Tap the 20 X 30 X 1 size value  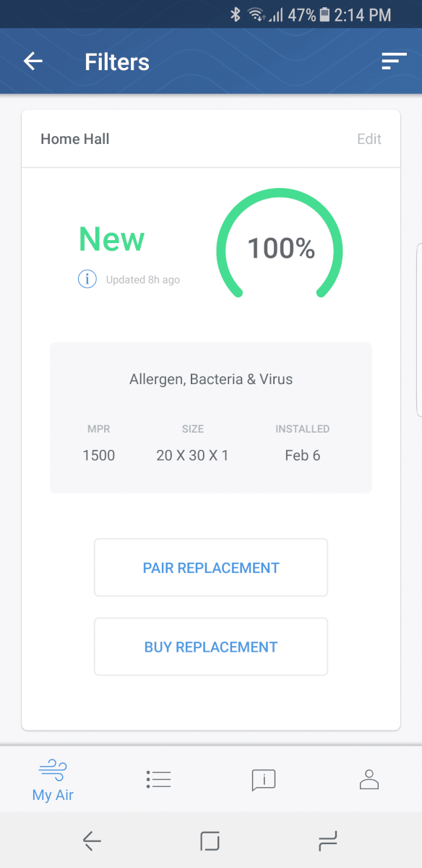tap(192, 456)
